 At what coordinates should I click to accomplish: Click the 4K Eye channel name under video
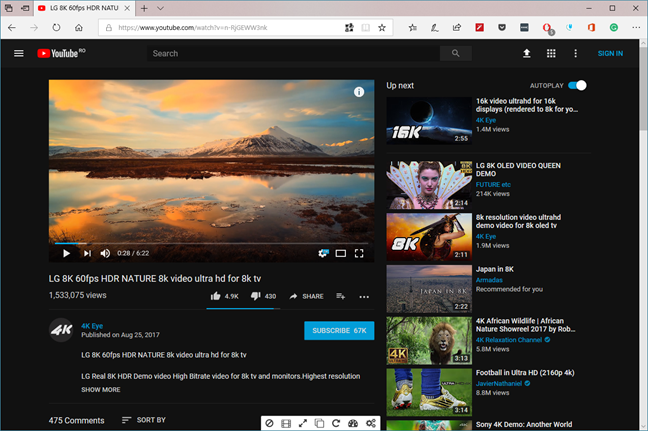click(x=92, y=326)
